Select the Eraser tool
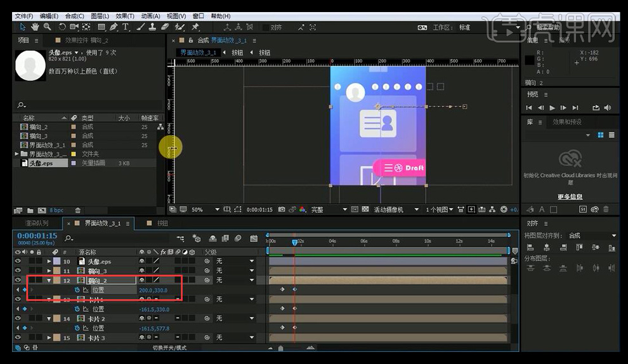This screenshot has width=628, height=364. click(165, 27)
